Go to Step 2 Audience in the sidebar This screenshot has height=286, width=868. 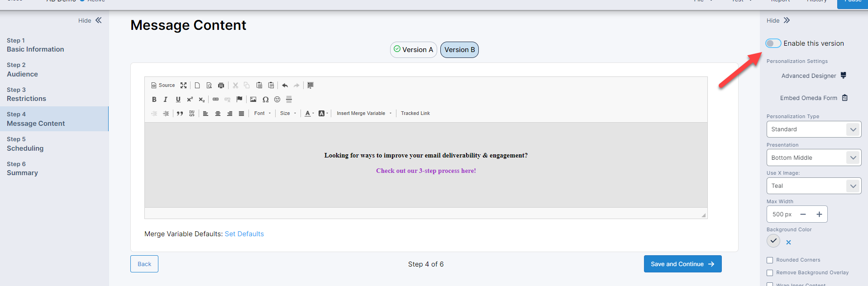pos(22,70)
